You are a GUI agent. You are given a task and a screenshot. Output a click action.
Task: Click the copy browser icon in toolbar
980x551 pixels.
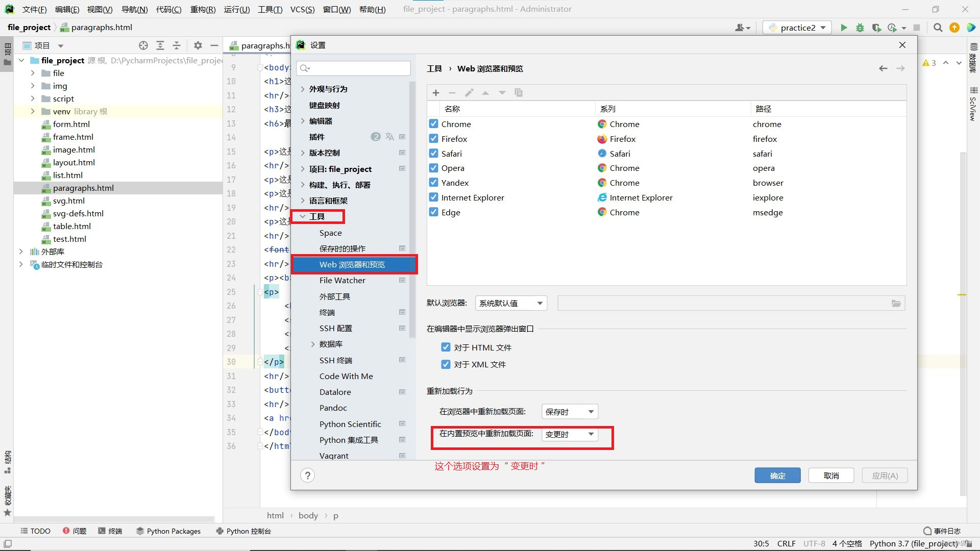(519, 92)
